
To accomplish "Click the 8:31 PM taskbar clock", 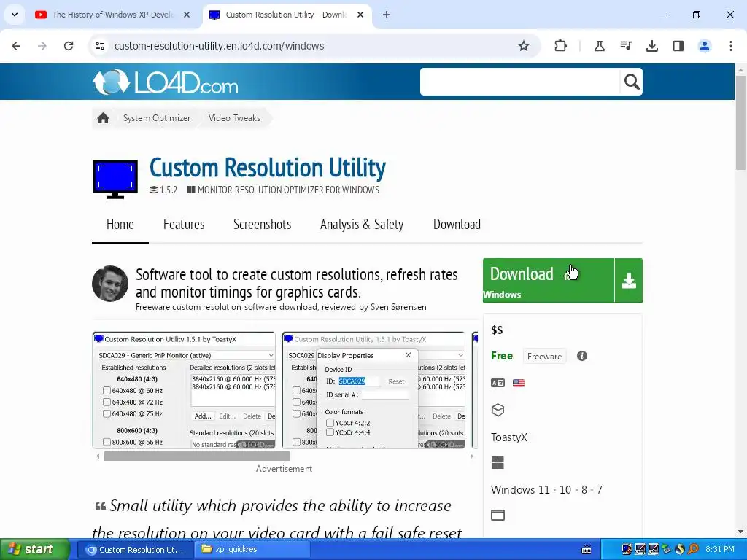I will [x=720, y=550].
